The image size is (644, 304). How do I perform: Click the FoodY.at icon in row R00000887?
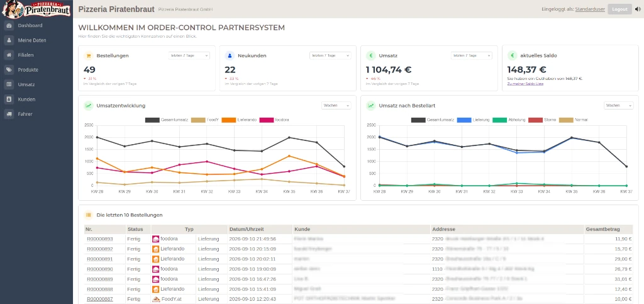click(x=156, y=299)
